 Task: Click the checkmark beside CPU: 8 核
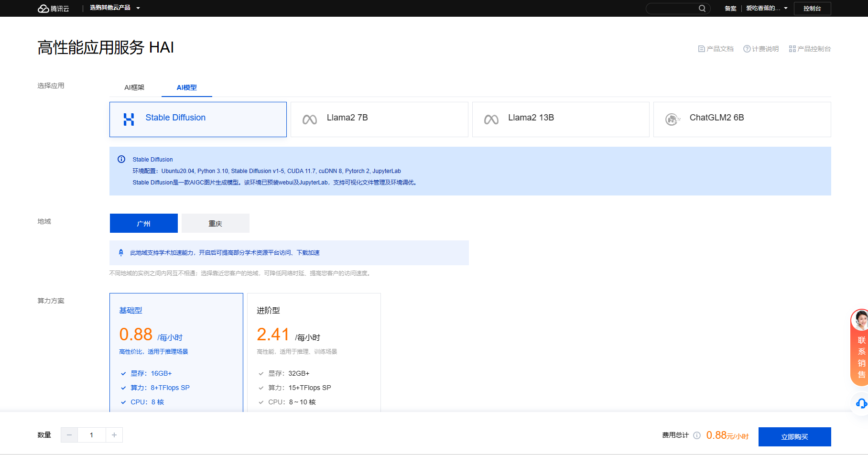[x=123, y=402]
